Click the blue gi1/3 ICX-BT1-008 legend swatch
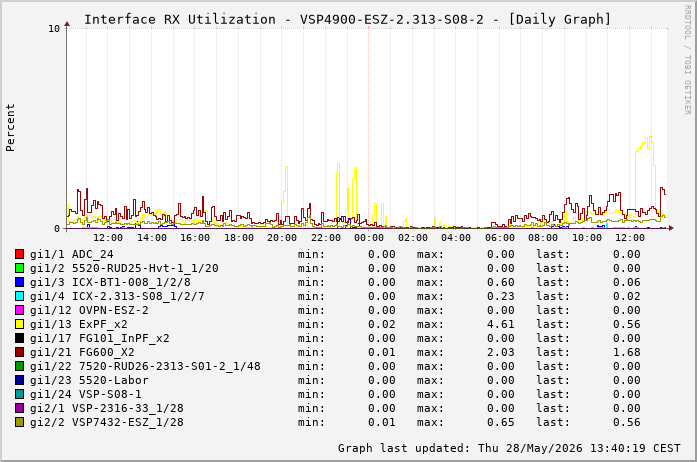 pos(19,282)
